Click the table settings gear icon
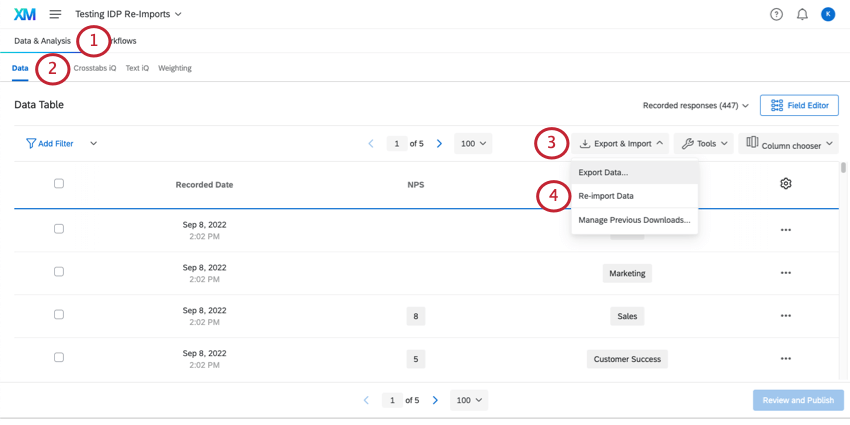Viewport: 850px width, 425px height. [x=785, y=184]
